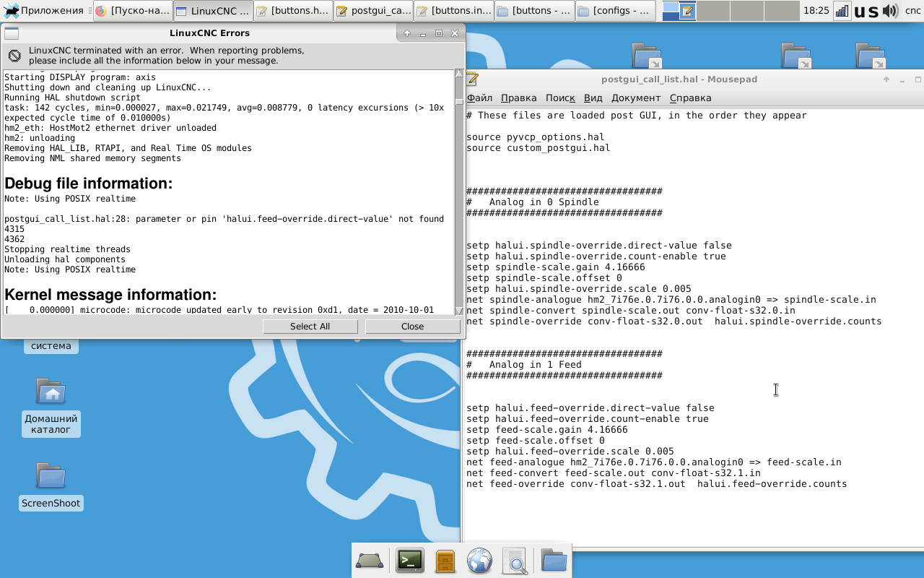
Task: Click the 'Starting DISPLAY program: axis' log line
Action: 79,77
